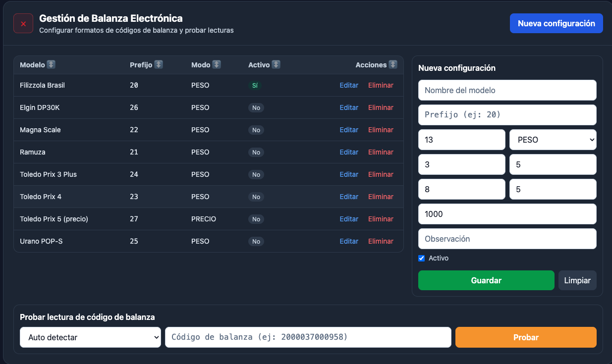Image resolution: width=612 pixels, height=364 pixels.
Task: Click the 'Nueva configuración' button
Action: [x=556, y=23]
